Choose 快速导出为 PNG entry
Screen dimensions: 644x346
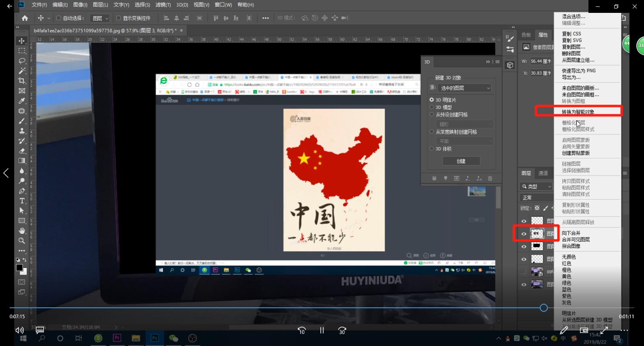point(579,70)
